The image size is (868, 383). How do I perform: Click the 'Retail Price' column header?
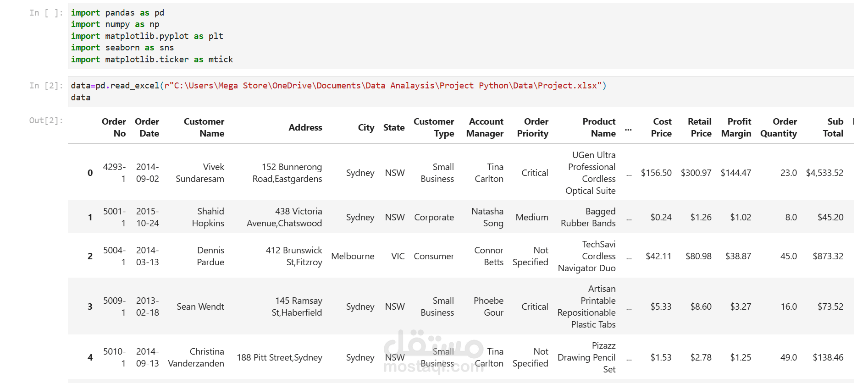(x=700, y=127)
